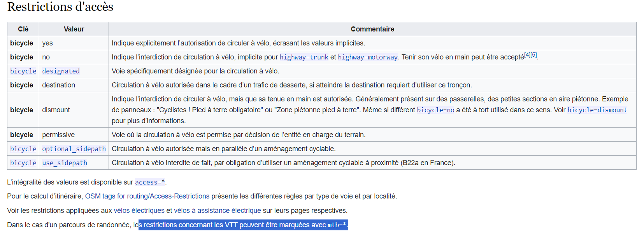
Task: Click the Clé column header
Action: coord(23,29)
